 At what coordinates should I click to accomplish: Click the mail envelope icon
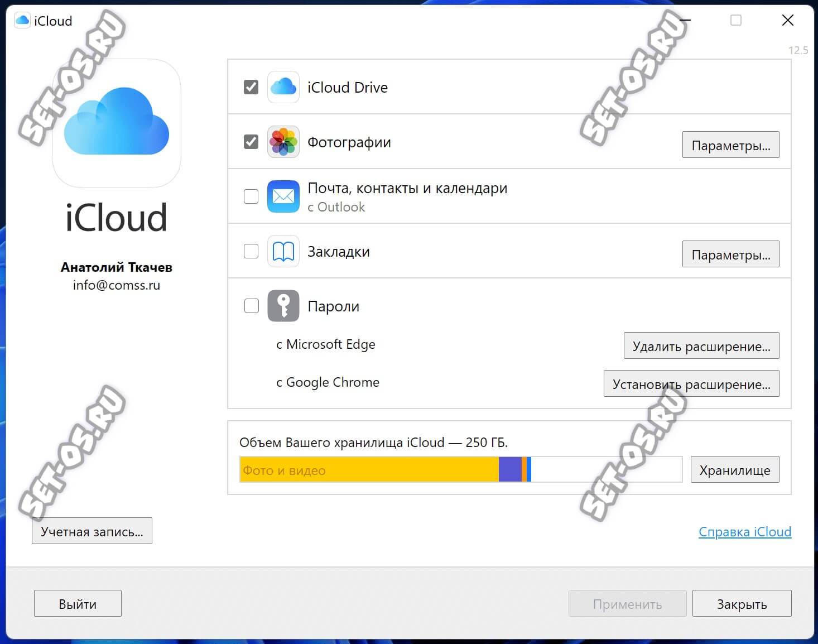[x=283, y=196]
